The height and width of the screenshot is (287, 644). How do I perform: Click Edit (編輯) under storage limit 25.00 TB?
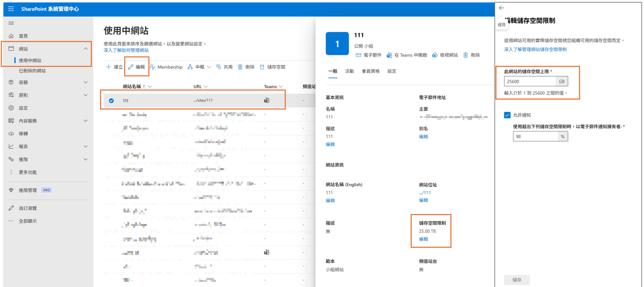coord(423,239)
